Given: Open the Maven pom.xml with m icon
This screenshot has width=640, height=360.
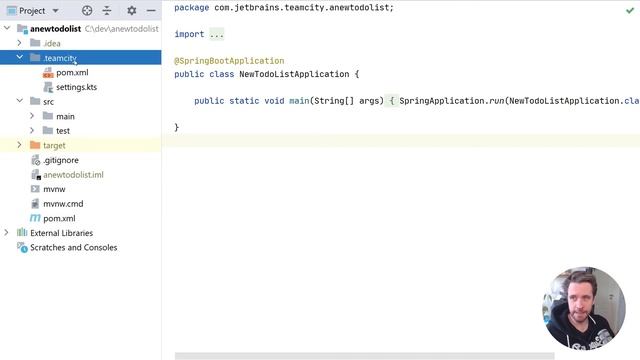Looking at the screenshot, I should pyautogui.click(x=59, y=218).
